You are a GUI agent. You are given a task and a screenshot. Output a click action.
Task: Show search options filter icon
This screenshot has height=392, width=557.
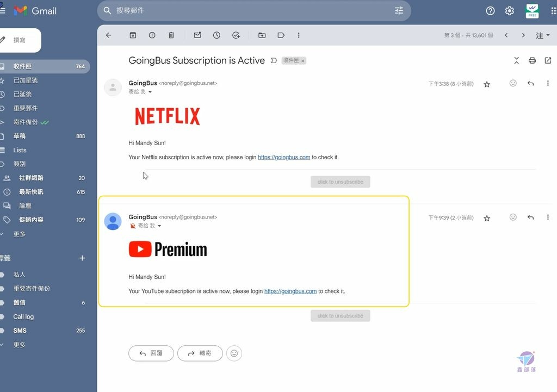click(x=399, y=11)
